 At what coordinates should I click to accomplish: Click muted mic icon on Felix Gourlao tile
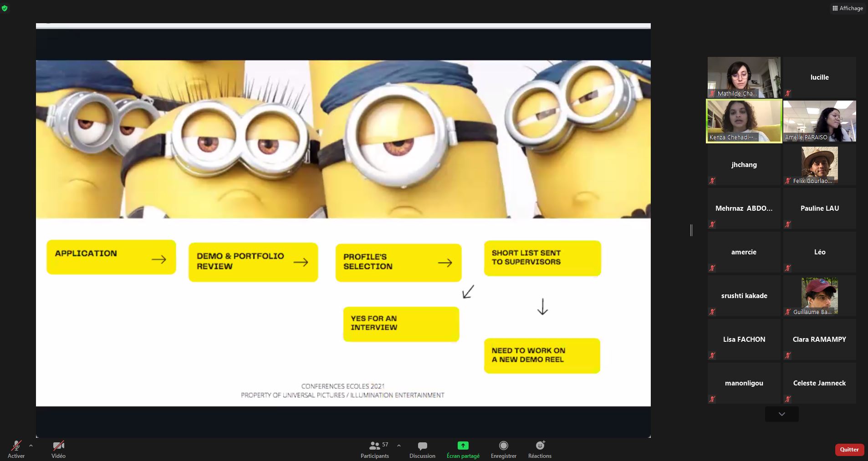click(788, 181)
